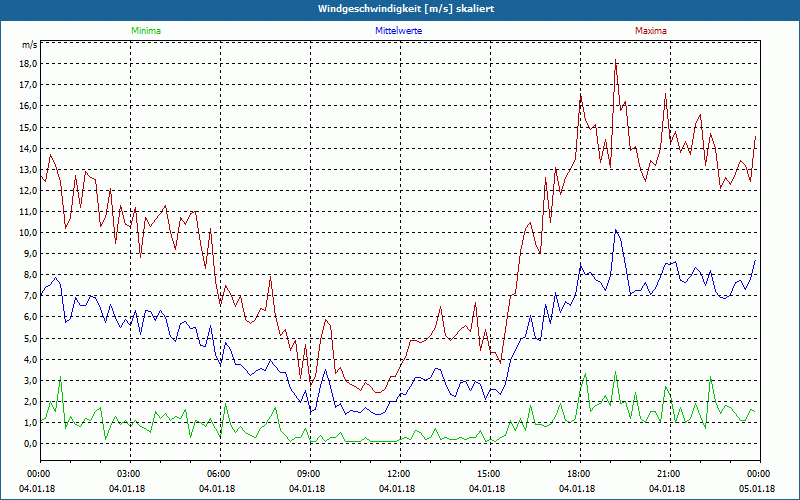
Task: Click the 7,0 y-axis value
Action: (31, 296)
